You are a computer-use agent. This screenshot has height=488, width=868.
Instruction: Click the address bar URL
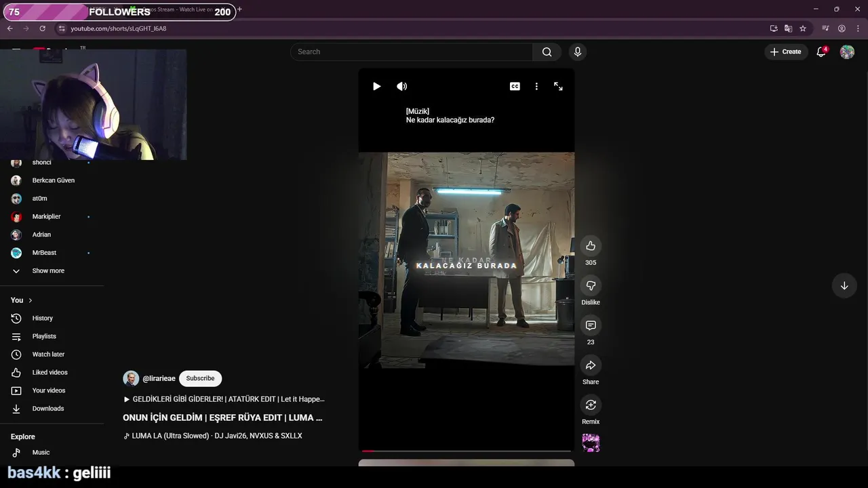click(119, 28)
